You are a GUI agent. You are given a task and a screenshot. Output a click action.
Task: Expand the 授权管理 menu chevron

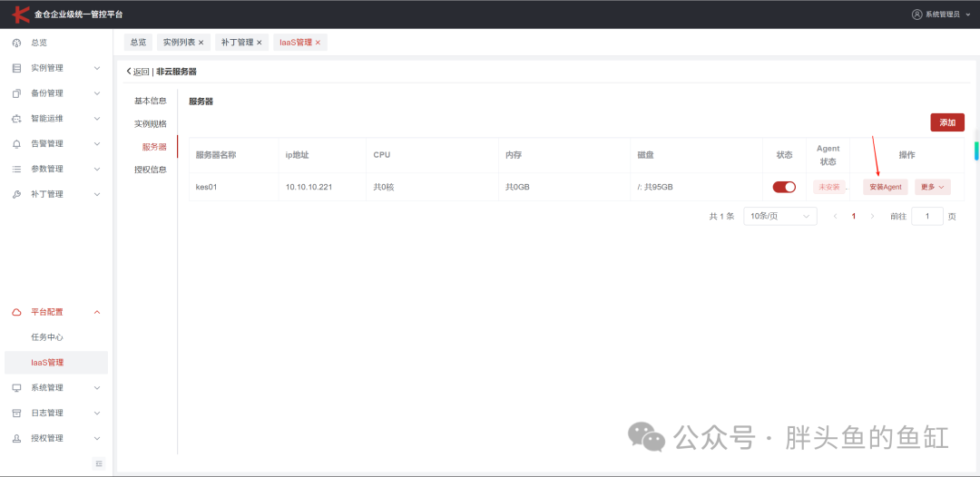coord(97,438)
